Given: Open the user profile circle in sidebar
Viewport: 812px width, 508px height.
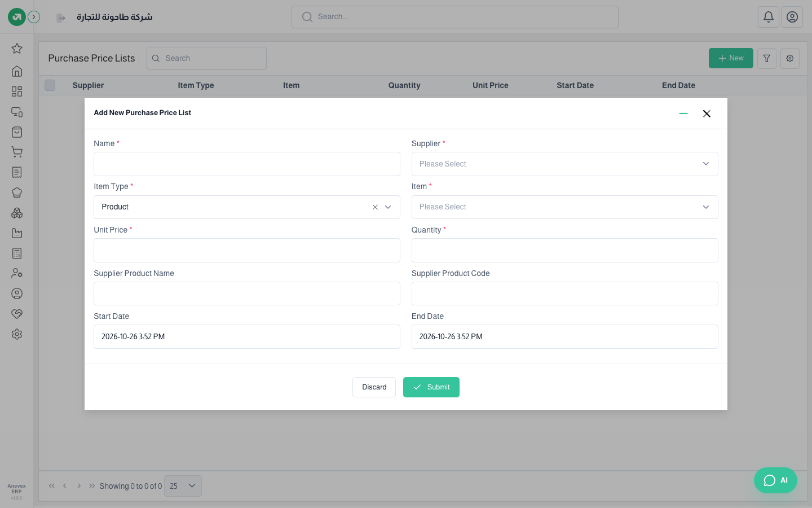Looking at the screenshot, I should (17, 294).
